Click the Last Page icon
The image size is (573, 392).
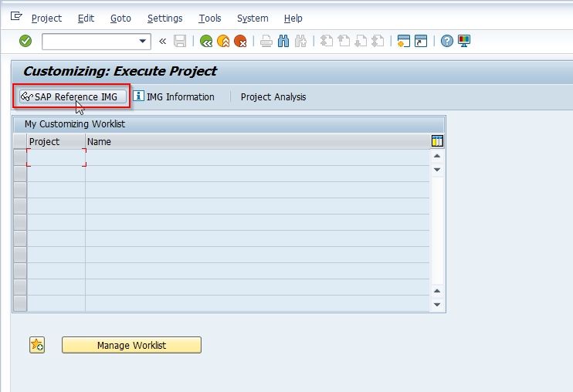378,41
